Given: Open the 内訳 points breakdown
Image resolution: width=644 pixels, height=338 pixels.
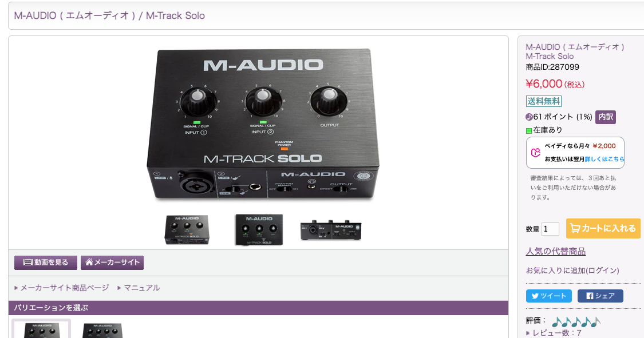Looking at the screenshot, I should [x=606, y=117].
